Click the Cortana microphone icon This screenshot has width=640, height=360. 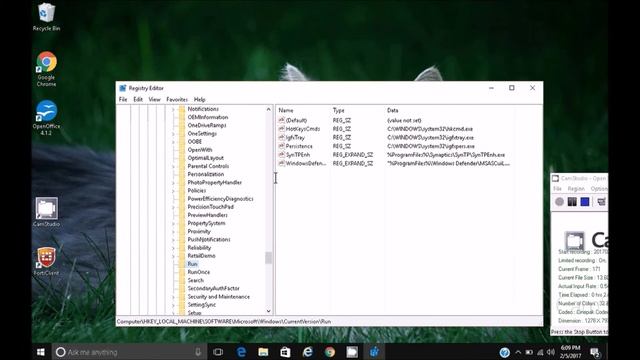198,352
